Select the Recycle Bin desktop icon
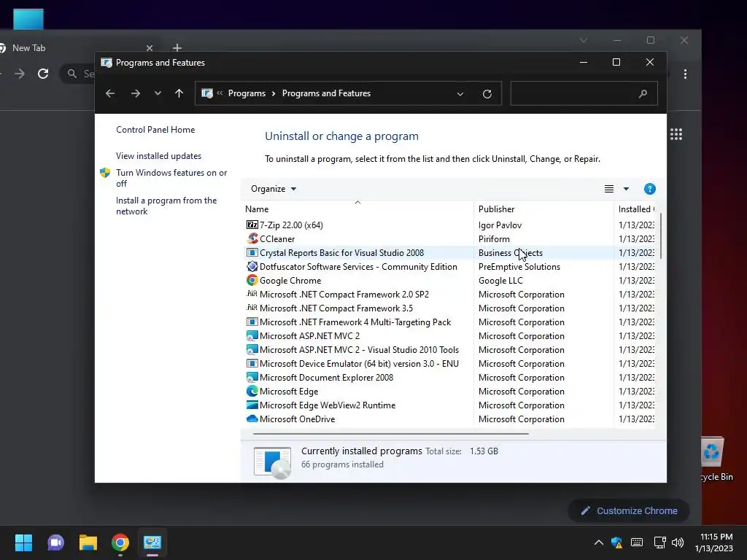Viewport: 747px width, 560px height. pos(715,459)
